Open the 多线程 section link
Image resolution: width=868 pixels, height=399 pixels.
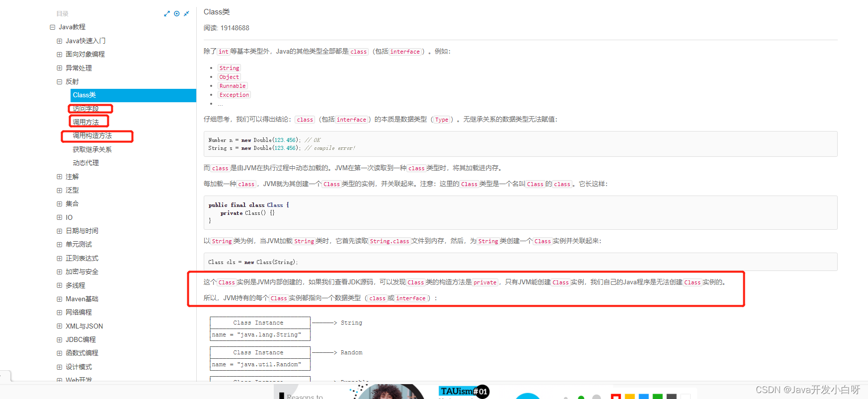click(x=76, y=285)
